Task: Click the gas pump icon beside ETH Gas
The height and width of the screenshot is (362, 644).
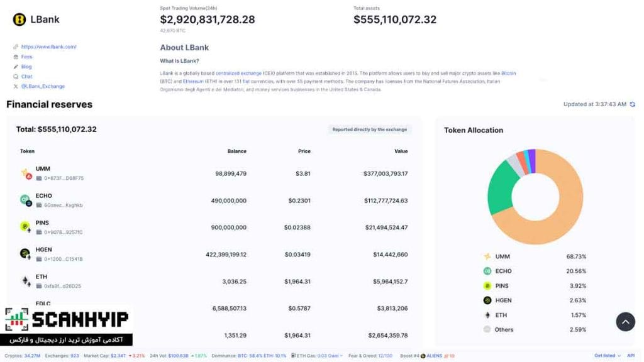Action: (x=293, y=356)
